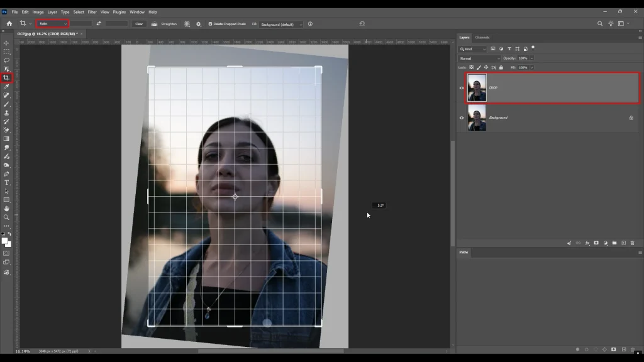Screen dimensions: 644x362
Task: Select the Crop tool in the toolbar
Action: pos(6,77)
